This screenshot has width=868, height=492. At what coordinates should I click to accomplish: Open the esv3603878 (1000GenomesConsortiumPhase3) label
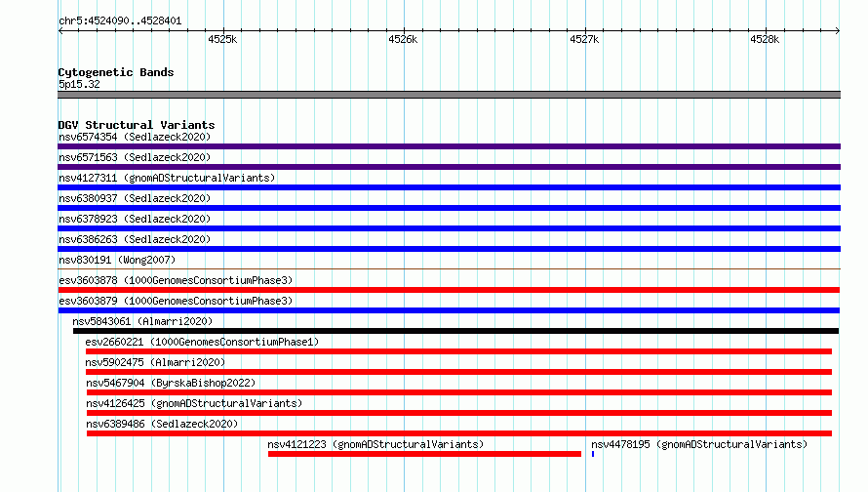click(176, 280)
